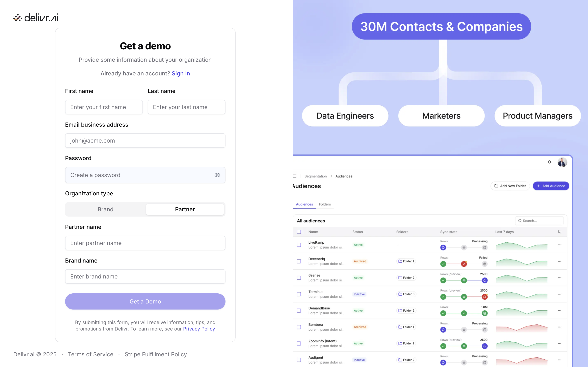
Task: Choose the Partner organization type
Action: point(185,209)
